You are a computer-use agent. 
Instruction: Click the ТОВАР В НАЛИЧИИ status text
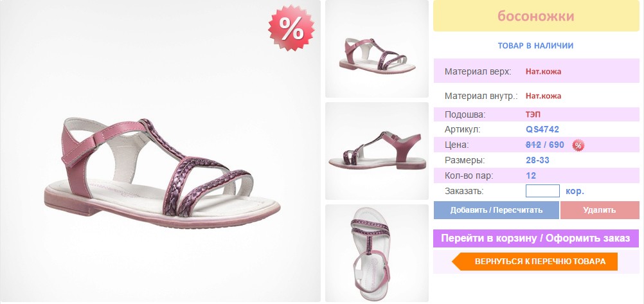pos(535,46)
